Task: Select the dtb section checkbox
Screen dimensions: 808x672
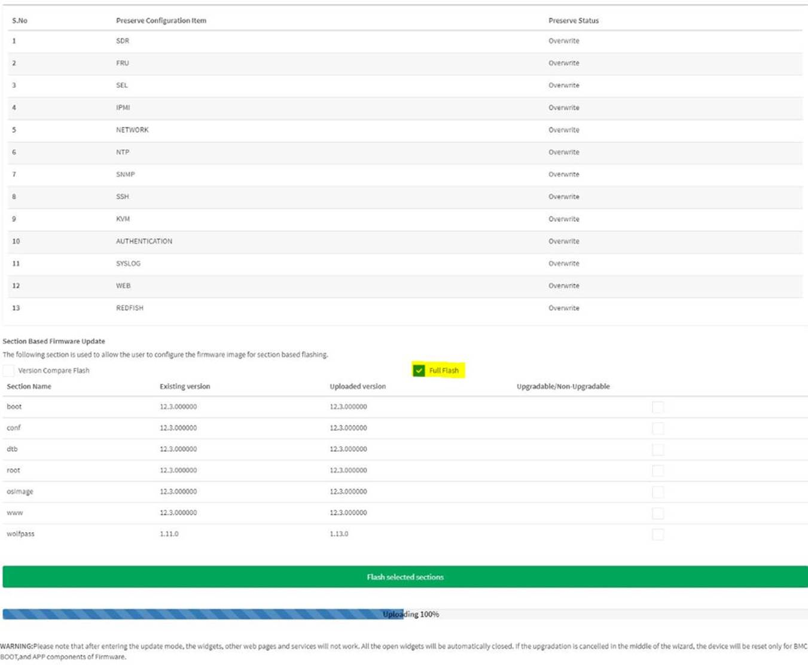Action: (x=658, y=450)
